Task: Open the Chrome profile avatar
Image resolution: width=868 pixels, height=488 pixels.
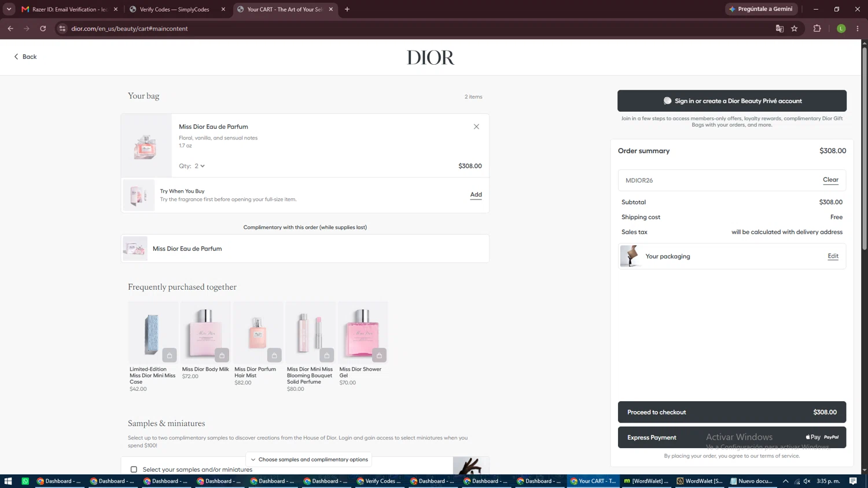Action: point(841,28)
